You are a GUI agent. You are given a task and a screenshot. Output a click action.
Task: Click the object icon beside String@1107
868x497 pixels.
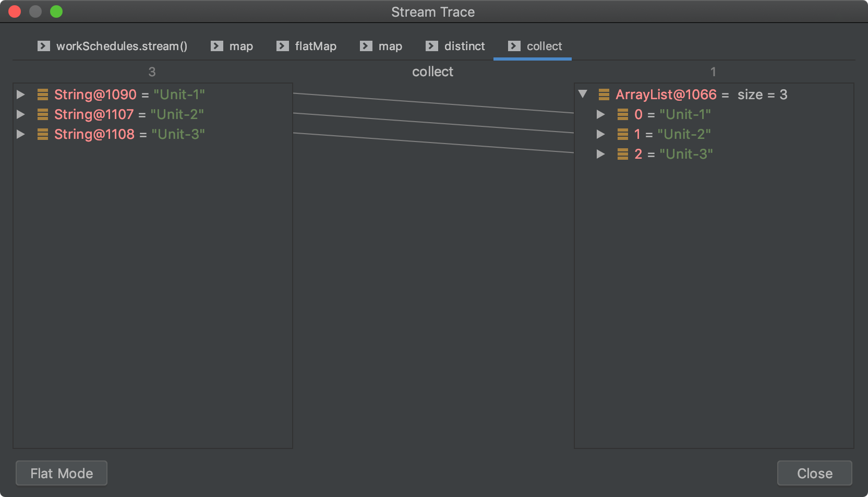point(43,114)
